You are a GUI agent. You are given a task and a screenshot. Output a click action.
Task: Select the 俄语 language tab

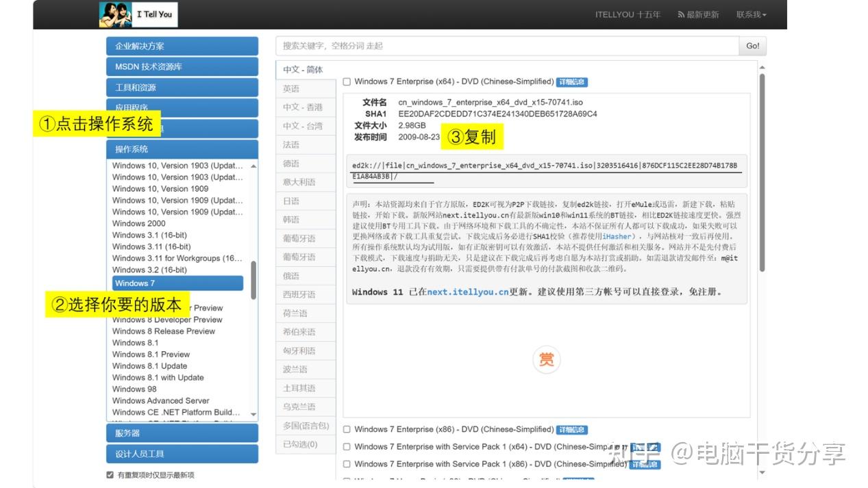[306, 276]
